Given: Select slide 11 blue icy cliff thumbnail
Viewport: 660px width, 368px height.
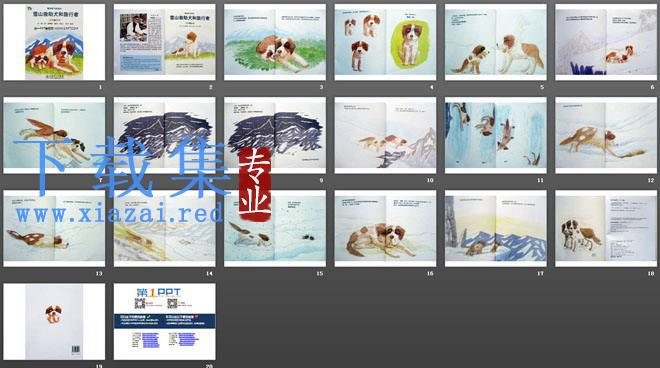Looking at the screenshot, I should click(496, 135).
